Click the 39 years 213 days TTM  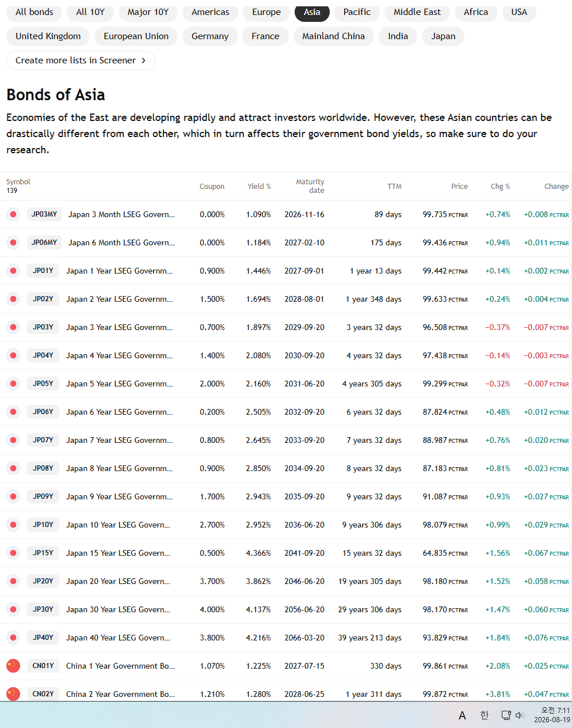(370, 638)
